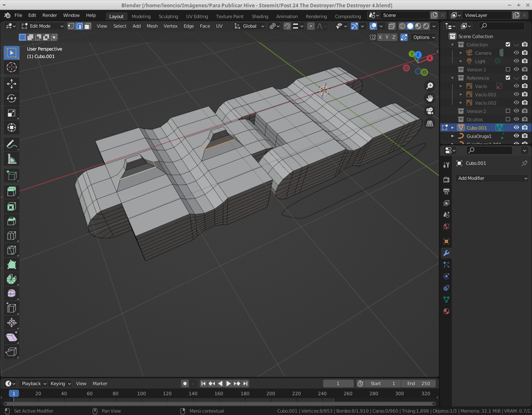Enable the Version 1 collection checkbox
This screenshot has width=532, height=415.
pyautogui.click(x=508, y=69)
